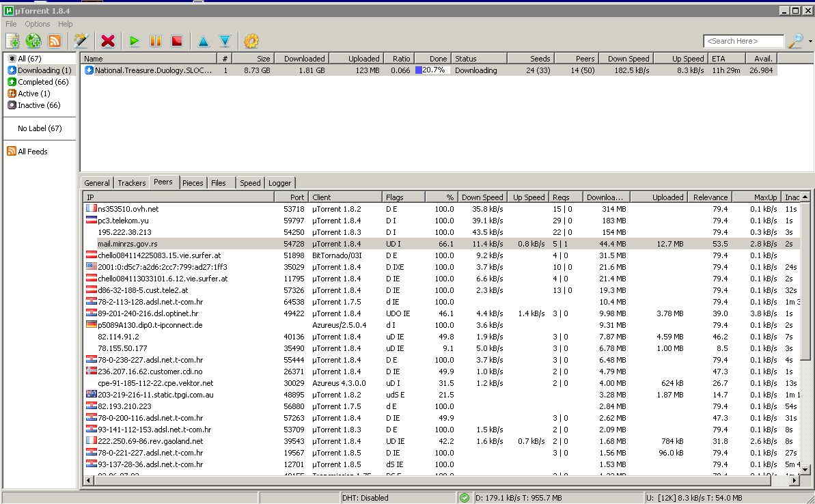Click the Add Torrent from URL icon

33,40
